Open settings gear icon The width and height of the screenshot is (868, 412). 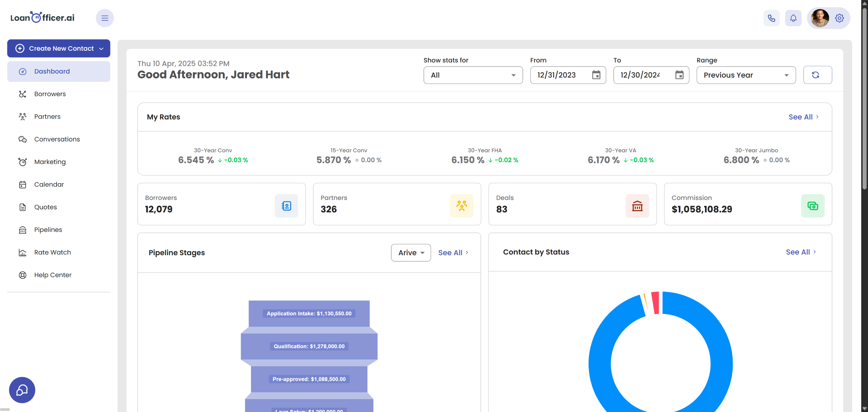tap(839, 18)
